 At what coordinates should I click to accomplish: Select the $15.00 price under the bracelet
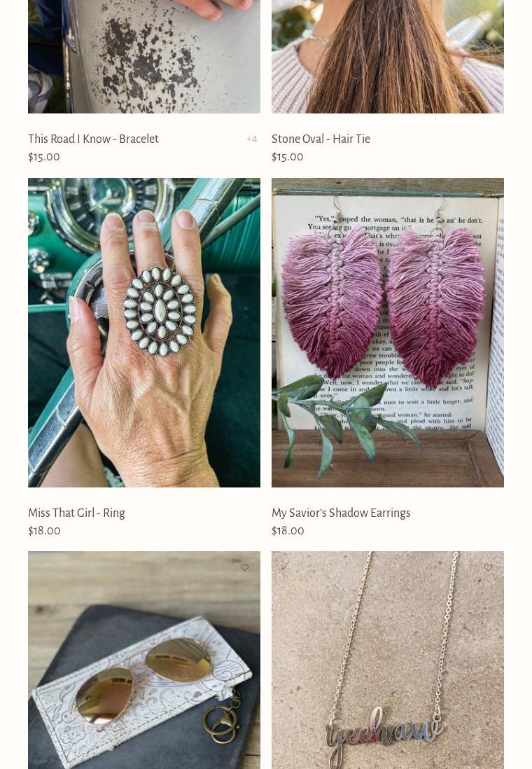[x=44, y=157]
